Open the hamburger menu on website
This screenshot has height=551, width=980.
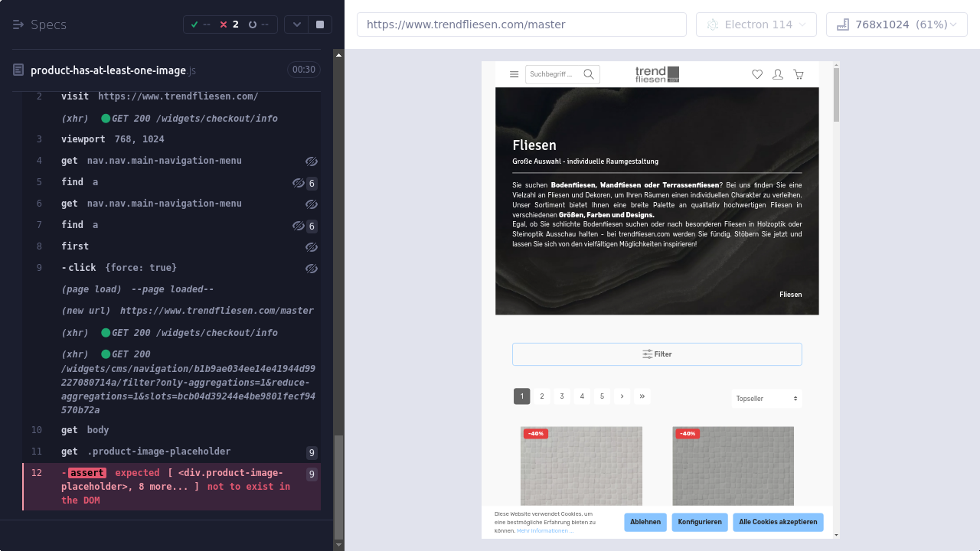pyautogui.click(x=514, y=74)
